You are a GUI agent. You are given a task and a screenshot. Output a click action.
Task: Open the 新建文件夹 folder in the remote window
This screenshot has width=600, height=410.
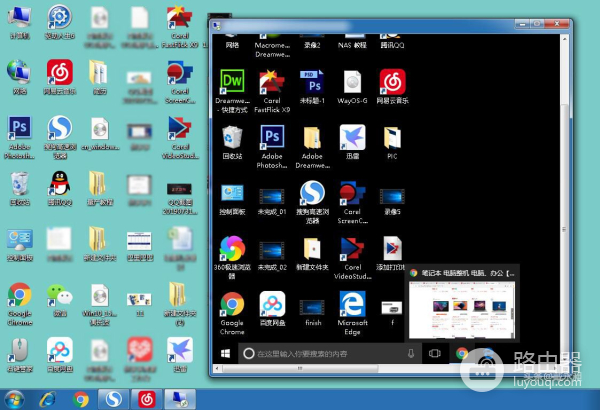[x=312, y=248]
